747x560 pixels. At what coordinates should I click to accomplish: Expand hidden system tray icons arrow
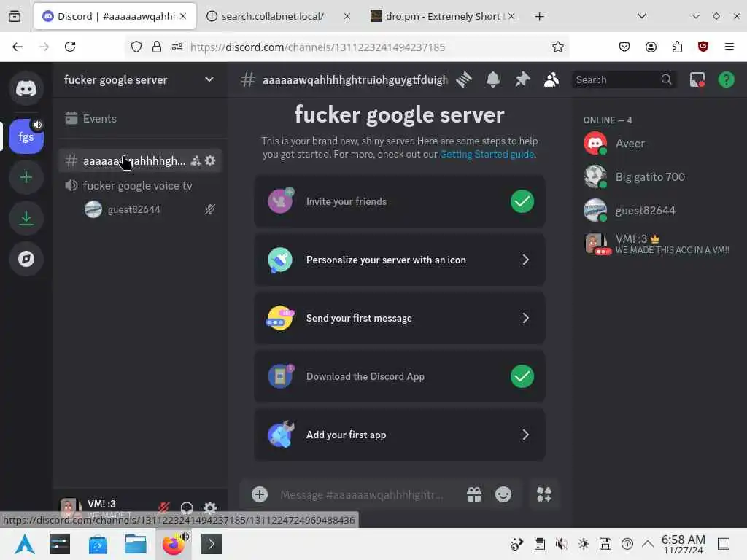[x=648, y=544]
